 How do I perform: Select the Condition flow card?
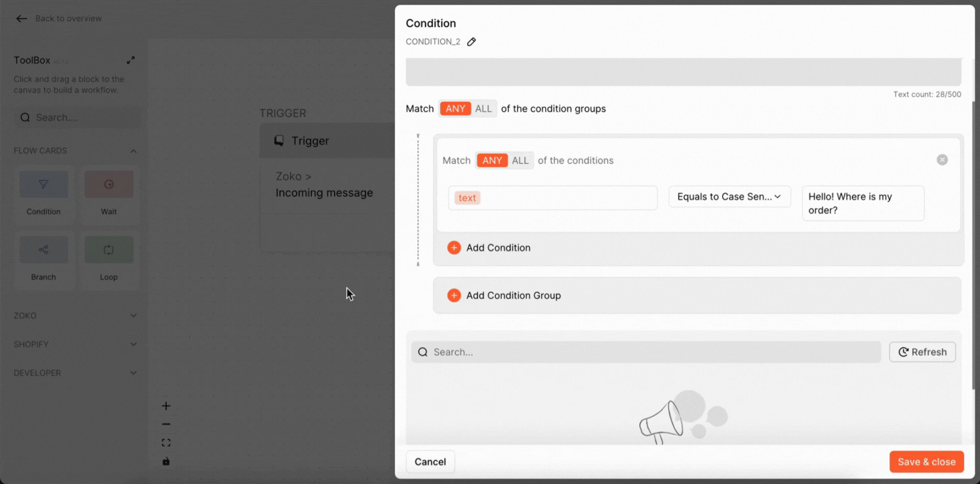pyautogui.click(x=43, y=194)
